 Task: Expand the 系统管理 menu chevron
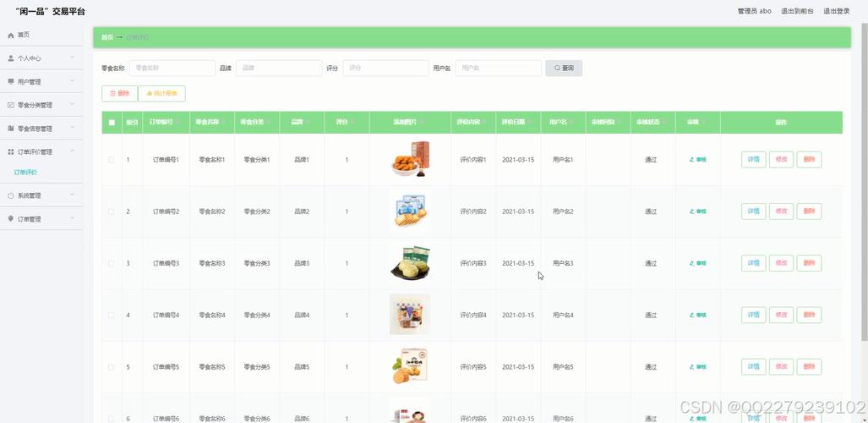coord(72,195)
